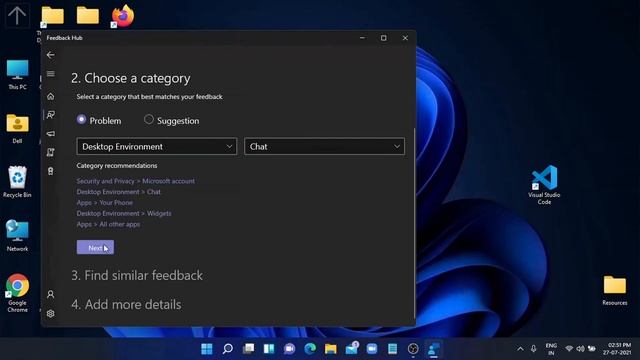Choose Apps > Your Phone recommendation
640x360 pixels.
point(104,202)
